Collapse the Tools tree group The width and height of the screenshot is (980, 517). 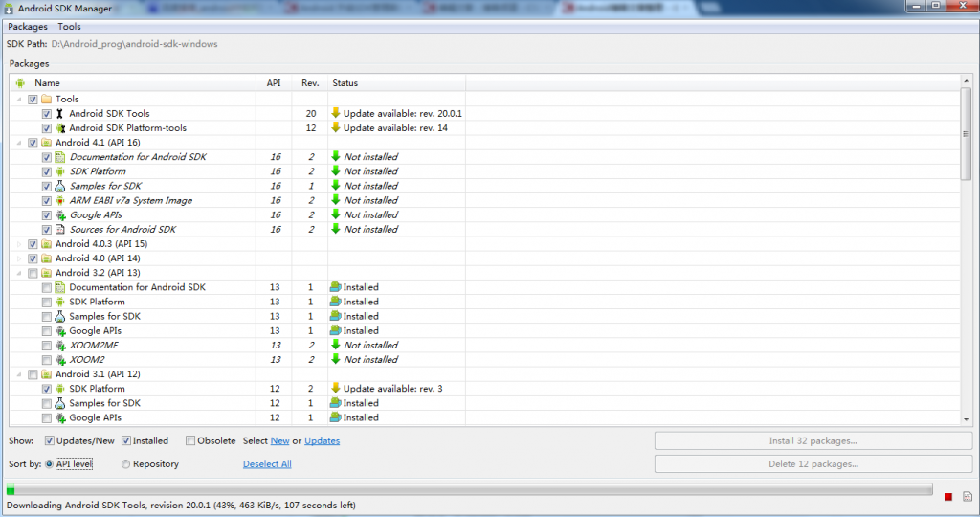tap(19, 100)
